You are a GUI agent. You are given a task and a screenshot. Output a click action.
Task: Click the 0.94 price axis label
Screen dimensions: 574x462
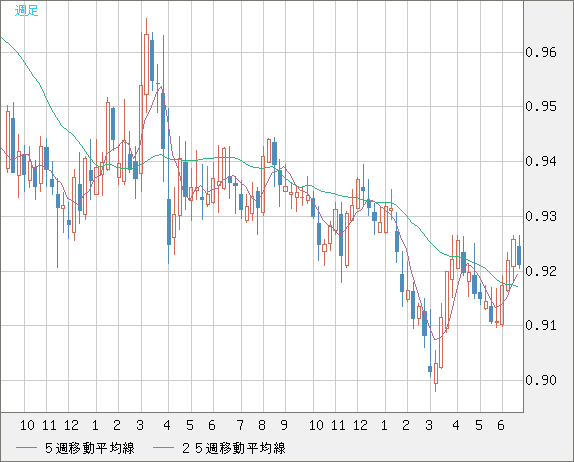541,161
